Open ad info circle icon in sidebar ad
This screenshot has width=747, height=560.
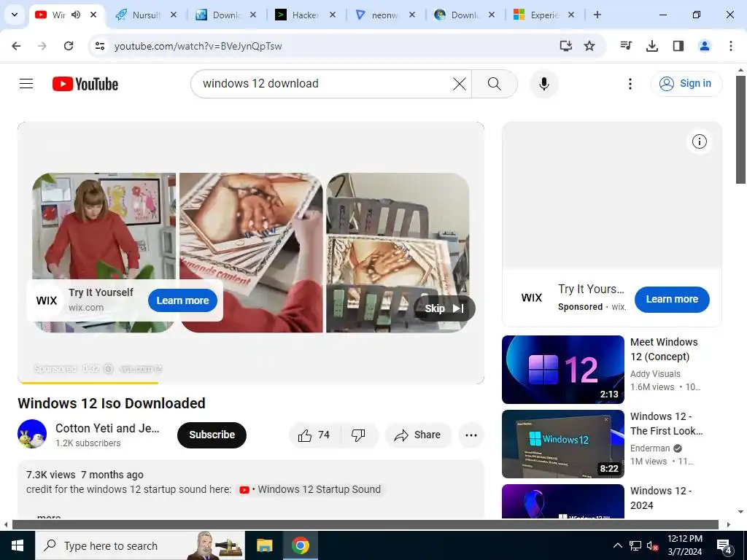point(699,141)
